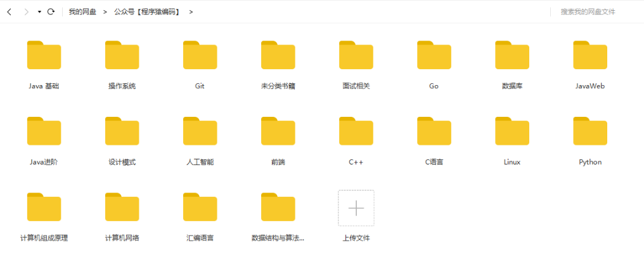Open the Go folder icon
The image size is (644, 254).
click(x=434, y=55)
